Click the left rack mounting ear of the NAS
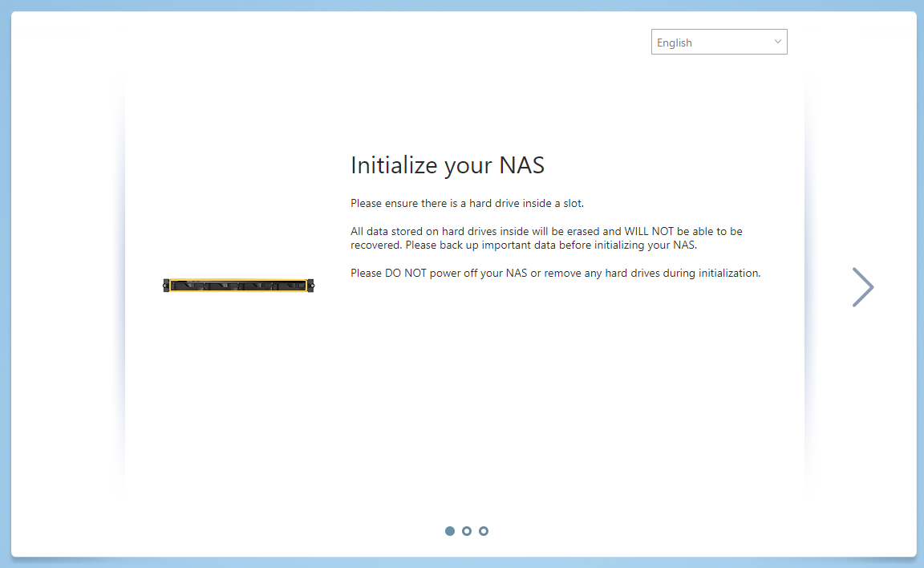Screen dimensions: 924x568 (166, 286)
